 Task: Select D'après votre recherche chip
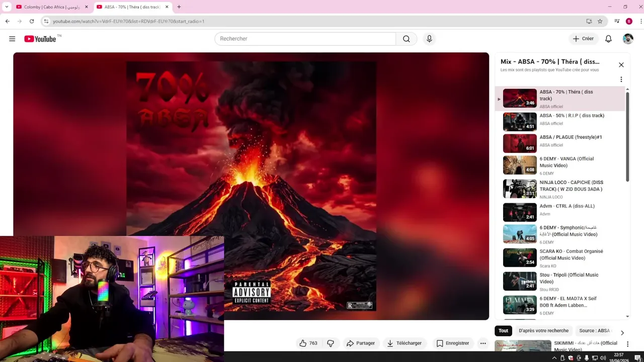coord(543,331)
